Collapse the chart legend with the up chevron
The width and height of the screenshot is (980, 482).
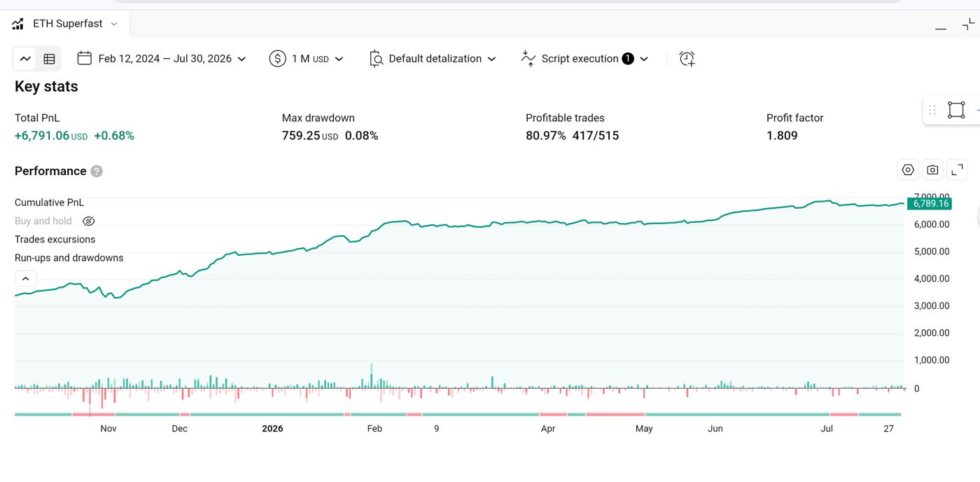coord(25,278)
